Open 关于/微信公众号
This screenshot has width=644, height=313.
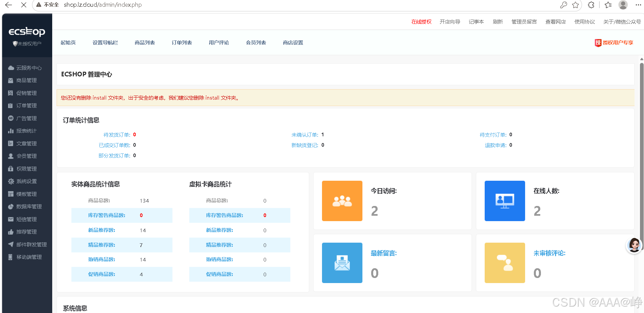622,22
